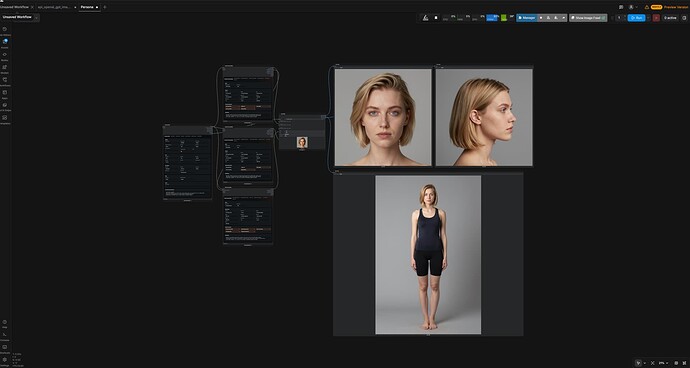Screen dimensions: 690x368
Task: Toggle the right side panel icon
Action: (684, 18)
